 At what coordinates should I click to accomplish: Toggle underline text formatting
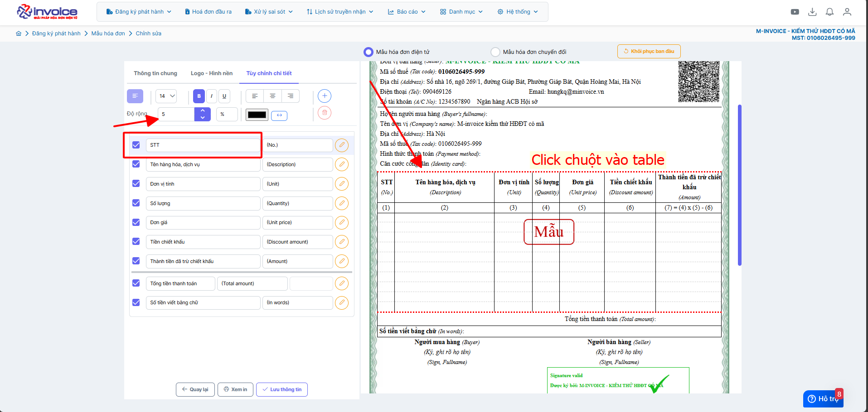pyautogui.click(x=224, y=96)
